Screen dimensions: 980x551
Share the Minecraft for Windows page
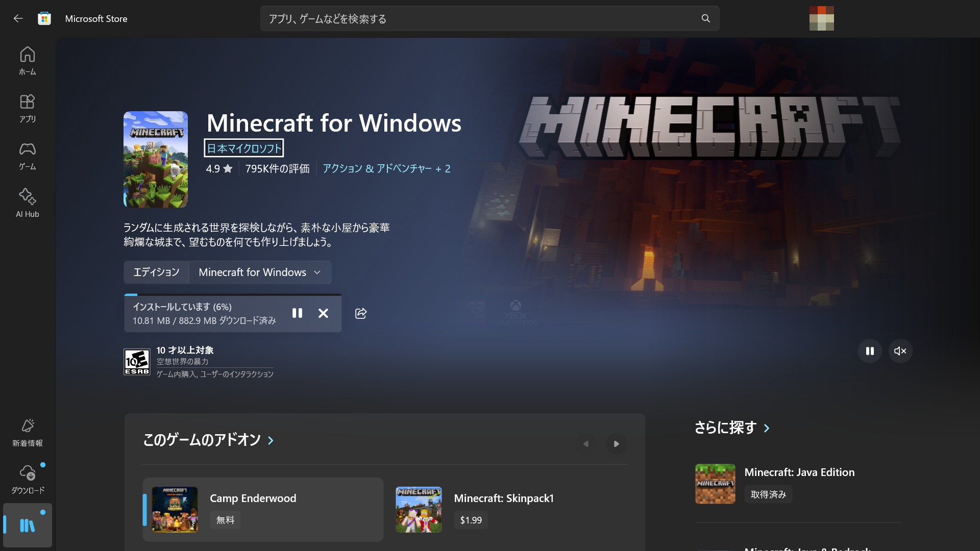[361, 313]
